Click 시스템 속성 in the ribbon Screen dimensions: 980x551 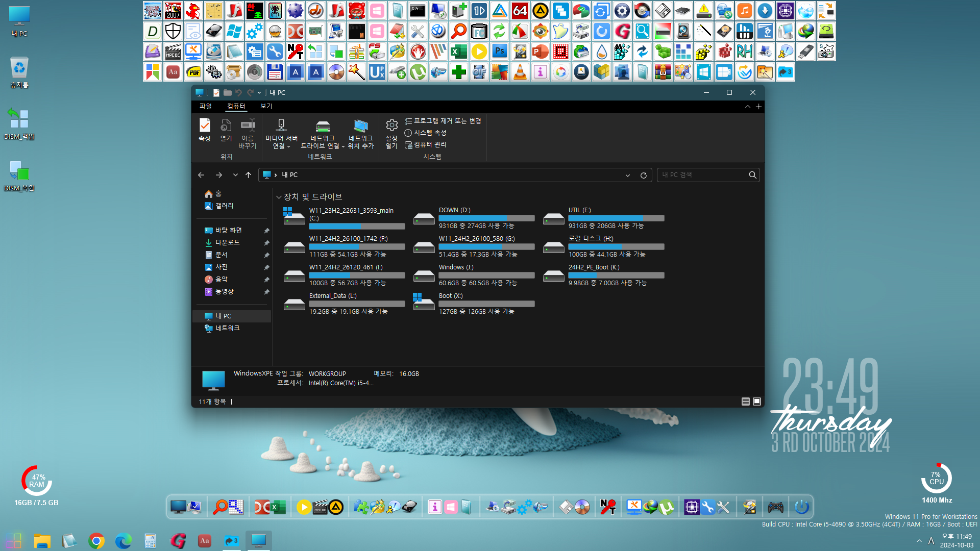tap(426, 133)
